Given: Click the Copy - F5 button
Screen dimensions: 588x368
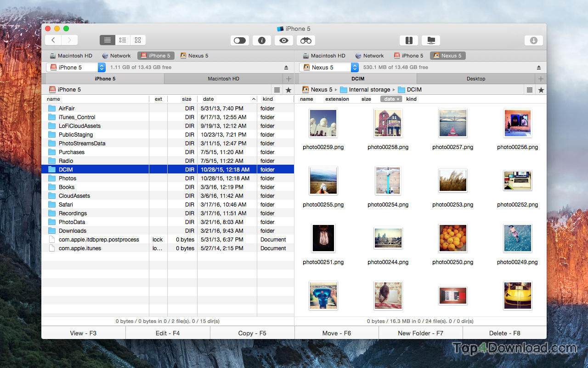Looking at the screenshot, I should (x=252, y=333).
